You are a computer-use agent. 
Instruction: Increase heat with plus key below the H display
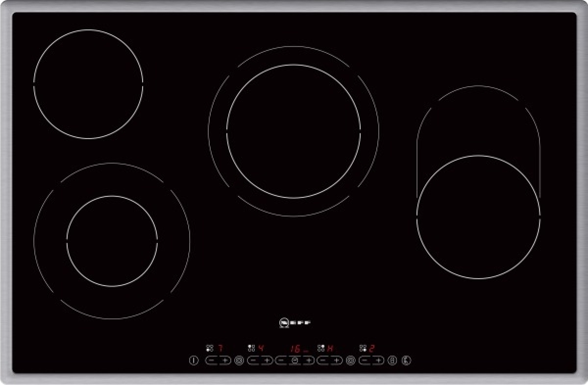tap(337, 361)
